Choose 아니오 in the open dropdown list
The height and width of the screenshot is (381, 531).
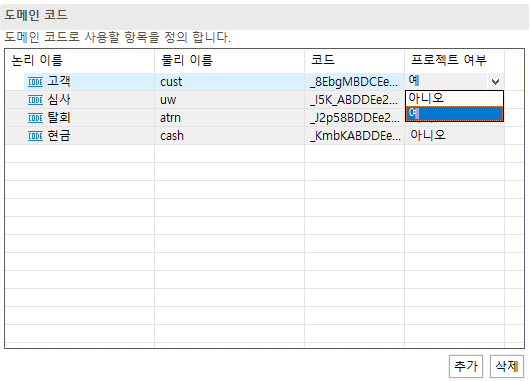pos(454,99)
